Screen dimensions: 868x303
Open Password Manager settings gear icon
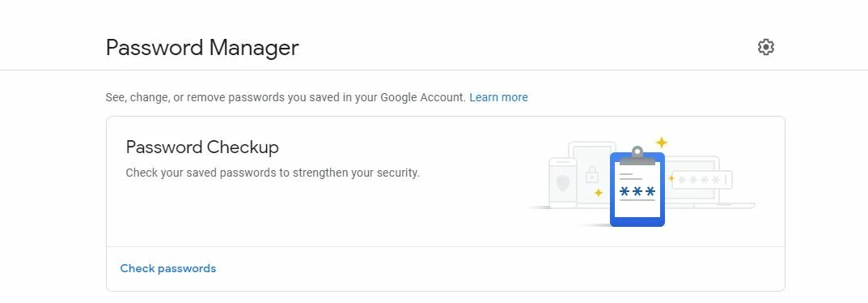[765, 47]
